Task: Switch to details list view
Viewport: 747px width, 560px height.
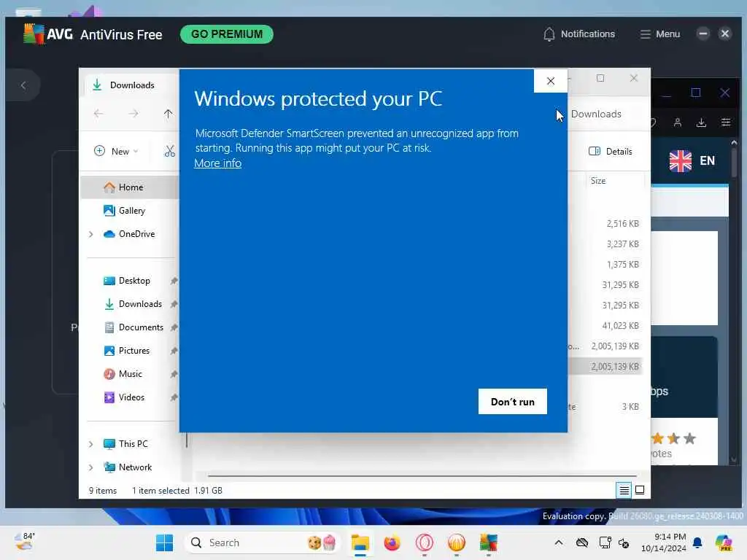Action: pyautogui.click(x=624, y=490)
